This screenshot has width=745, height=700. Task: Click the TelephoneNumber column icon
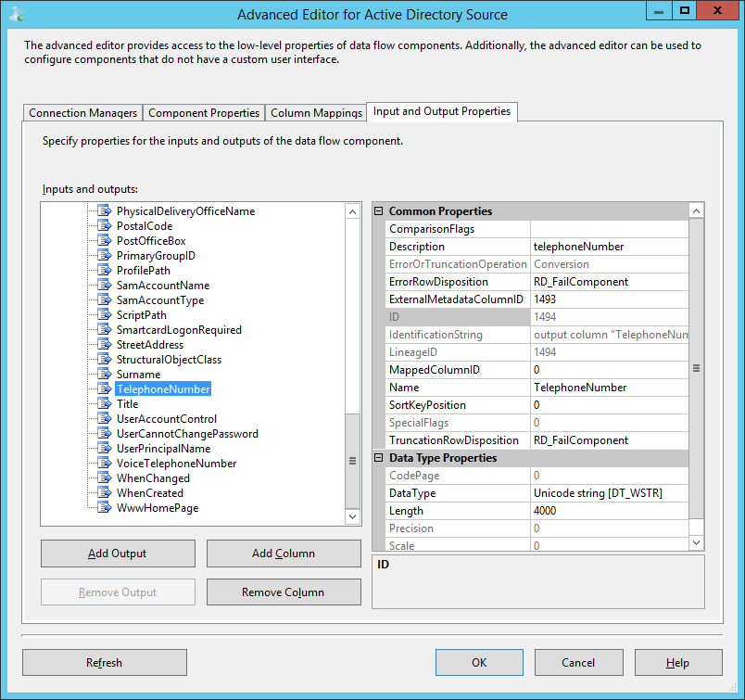click(105, 388)
